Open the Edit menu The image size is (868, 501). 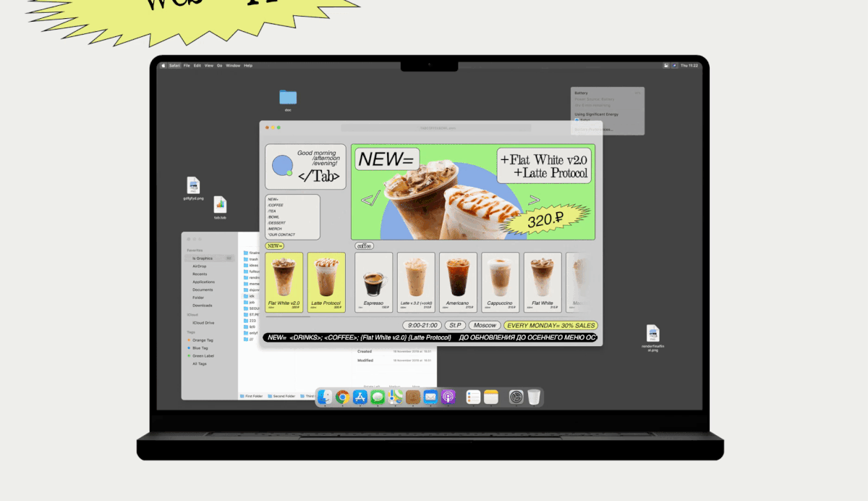point(197,65)
